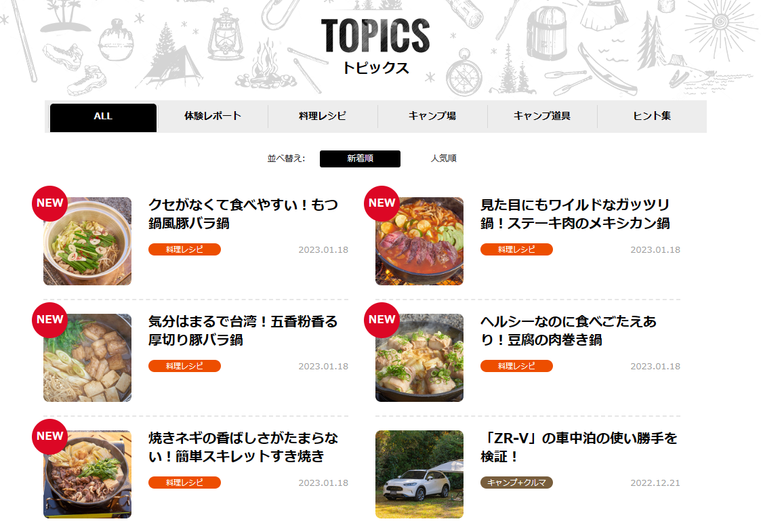Go to the キャンプ場 tab
Image resolution: width=761 pixels, height=532 pixels.
click(432, 117)
